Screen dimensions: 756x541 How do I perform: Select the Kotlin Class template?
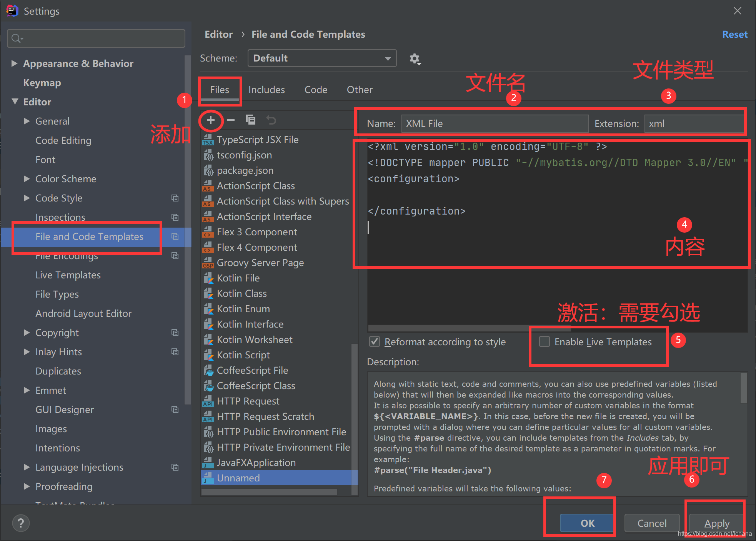(x=241, y=293)
